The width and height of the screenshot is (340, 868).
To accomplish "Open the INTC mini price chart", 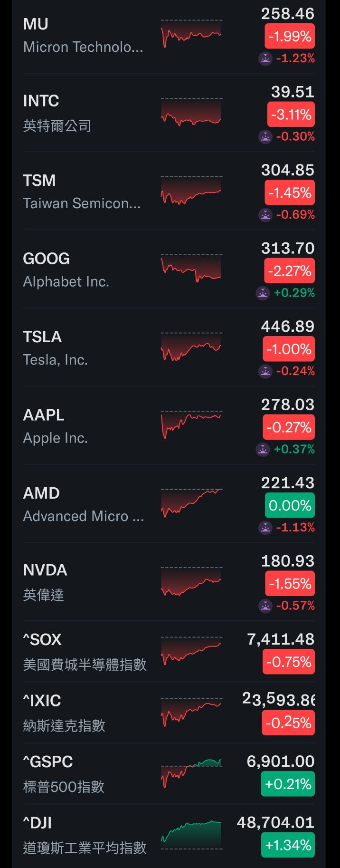I will 191,113.
